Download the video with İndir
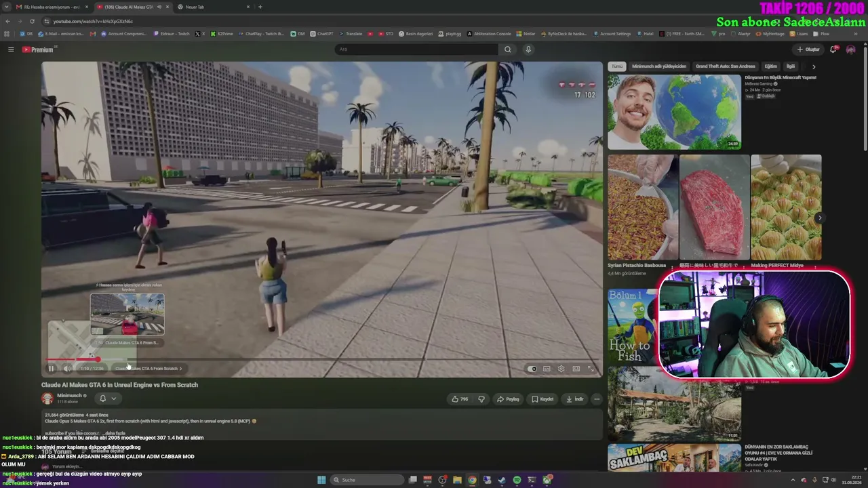 [x=574, y=399]
